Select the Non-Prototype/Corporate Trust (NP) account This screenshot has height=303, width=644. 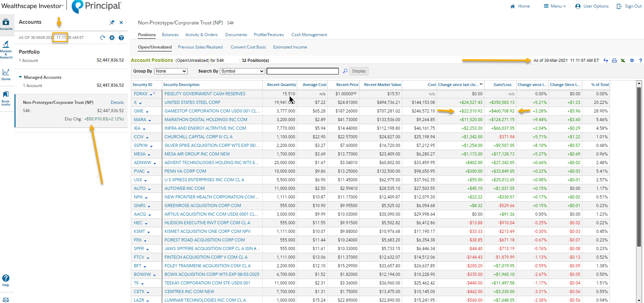coord(71,111)
